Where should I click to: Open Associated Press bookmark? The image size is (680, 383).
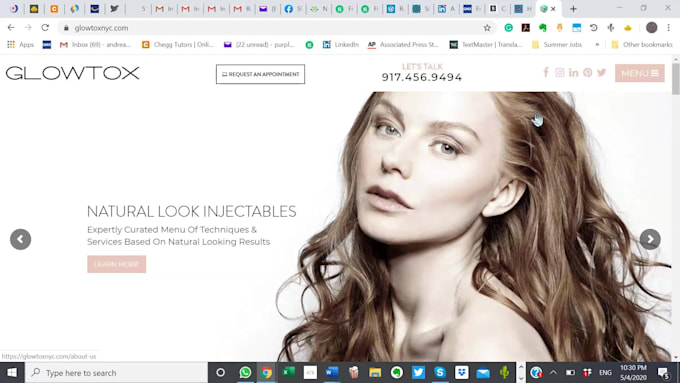[403, 44]
